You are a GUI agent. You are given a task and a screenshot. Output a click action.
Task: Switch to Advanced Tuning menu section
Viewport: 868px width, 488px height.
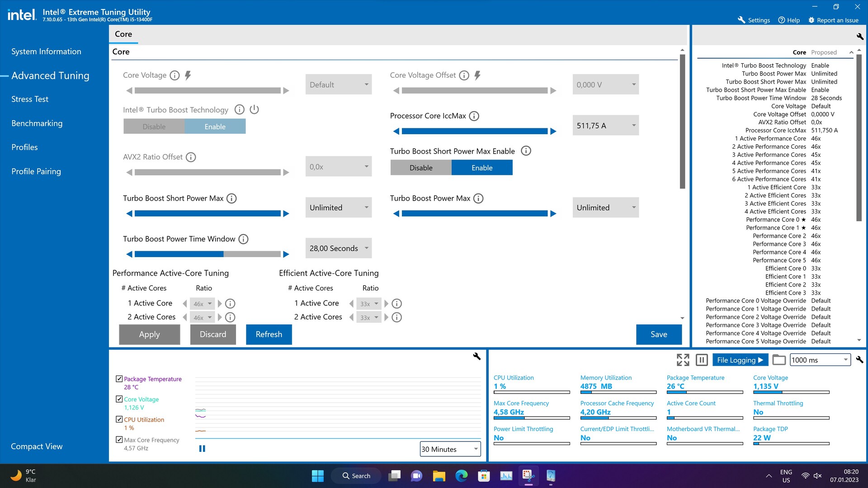[50, 75]
